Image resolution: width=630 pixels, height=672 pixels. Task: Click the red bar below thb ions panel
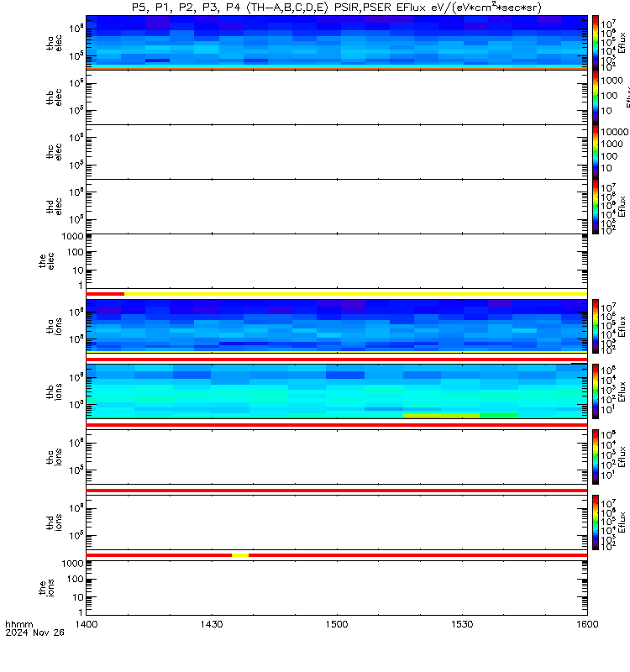point(337,425)
